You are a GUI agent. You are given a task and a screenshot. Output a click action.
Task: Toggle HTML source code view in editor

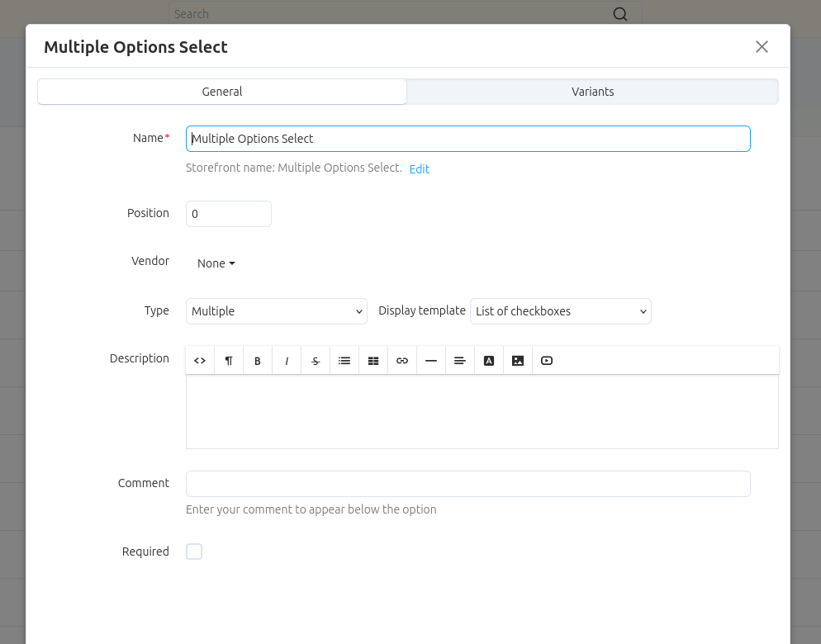(x=200, y=360)
